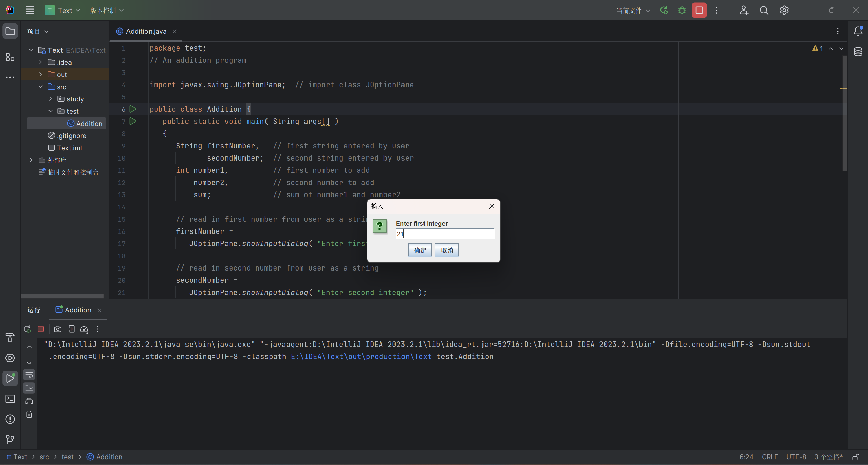This screenshot has height=465, width=868.
Task: Click the Rerun program icon
Action: 27,329
